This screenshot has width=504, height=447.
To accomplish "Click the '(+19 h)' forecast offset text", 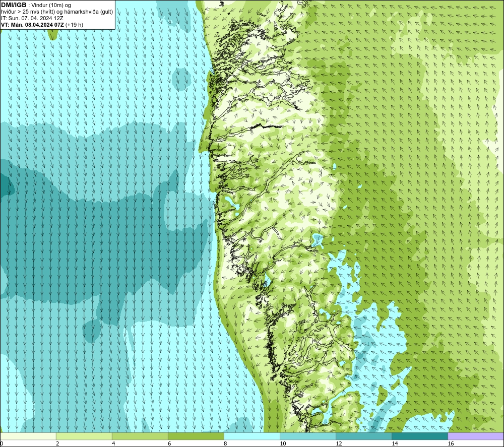I will pyautogui.click(x=74, y=25).
